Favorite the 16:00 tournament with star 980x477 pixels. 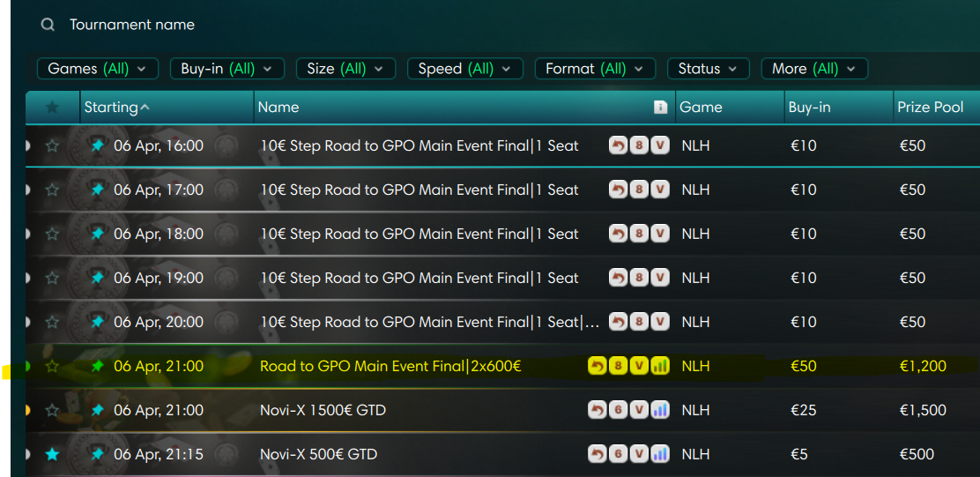[x=52, y=145]
